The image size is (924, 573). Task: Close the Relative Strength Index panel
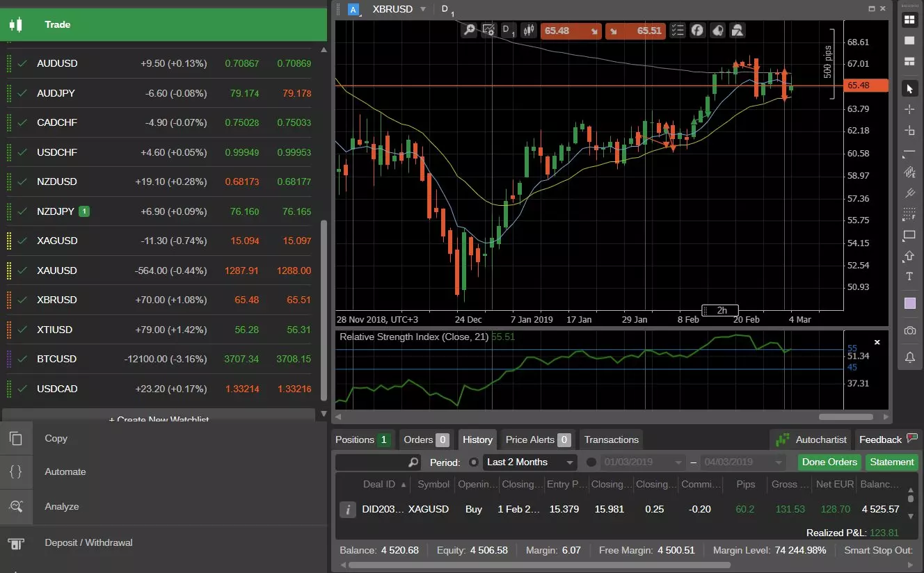coord(877,342)
